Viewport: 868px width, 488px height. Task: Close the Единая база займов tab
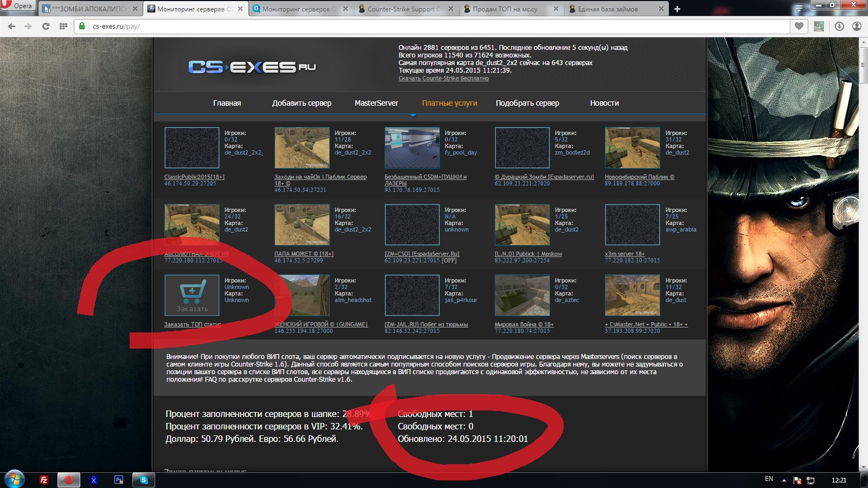661,9
